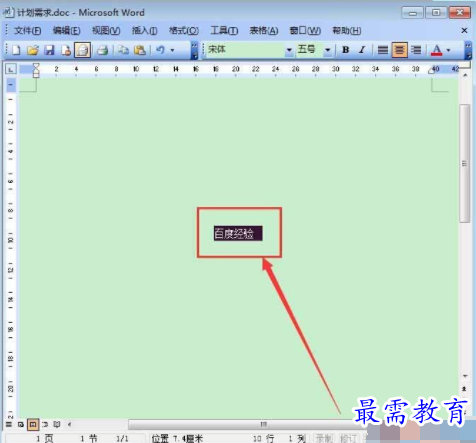Click the Print icon

pos(103,50)
